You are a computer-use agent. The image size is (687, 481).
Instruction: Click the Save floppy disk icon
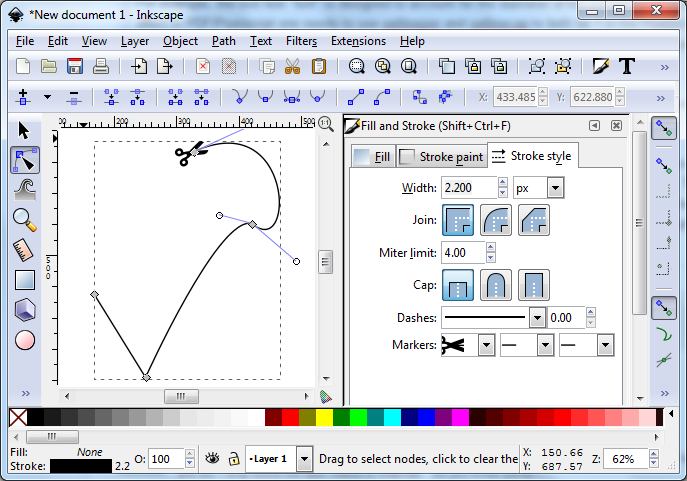[75, 67]
